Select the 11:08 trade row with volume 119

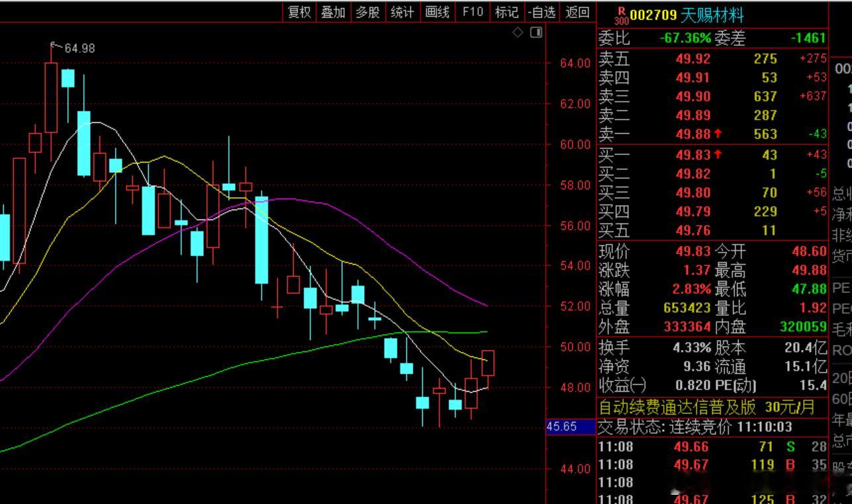(x=712, y=465)
